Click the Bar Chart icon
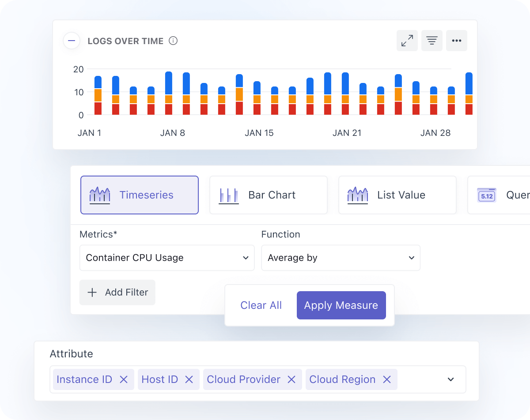Image resolution: width=530 pixels, height=420 pixels. point(229,195)
